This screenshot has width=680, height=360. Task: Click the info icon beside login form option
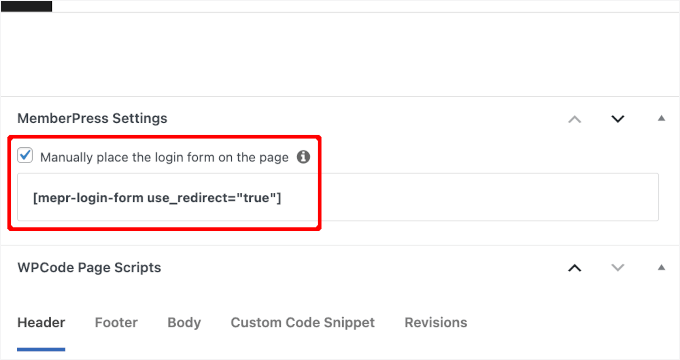pyautogui.click(x=303, y=157)
